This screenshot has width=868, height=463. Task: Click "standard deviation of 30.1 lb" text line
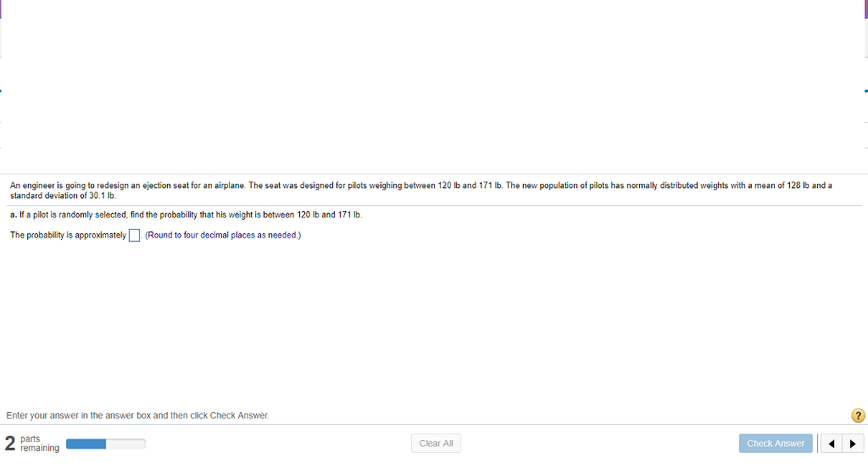pos(63,195)
